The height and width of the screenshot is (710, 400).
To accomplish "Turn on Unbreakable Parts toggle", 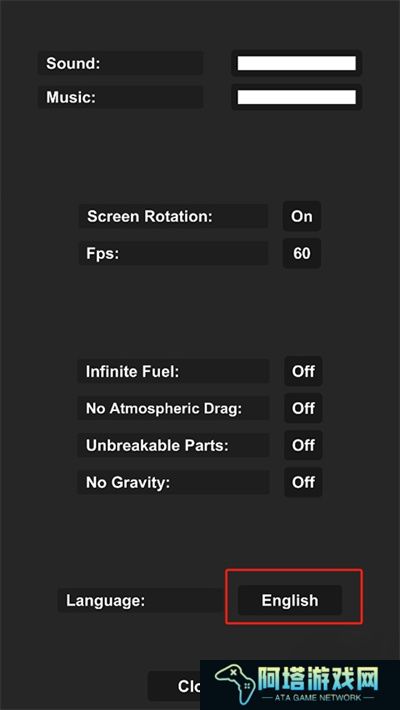I will [x=303, y=445].
